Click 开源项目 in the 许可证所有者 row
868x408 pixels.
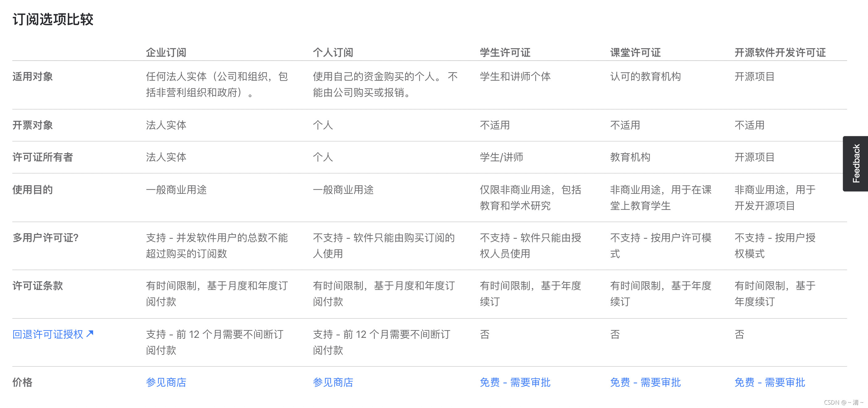tap(754, 157)
